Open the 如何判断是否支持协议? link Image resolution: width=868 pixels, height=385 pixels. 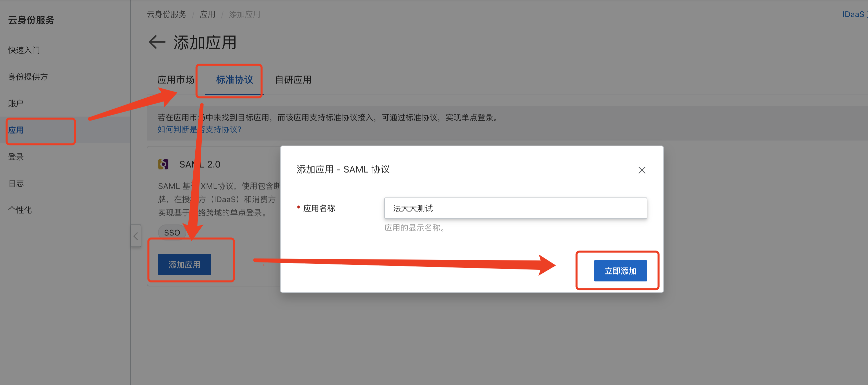199,129
